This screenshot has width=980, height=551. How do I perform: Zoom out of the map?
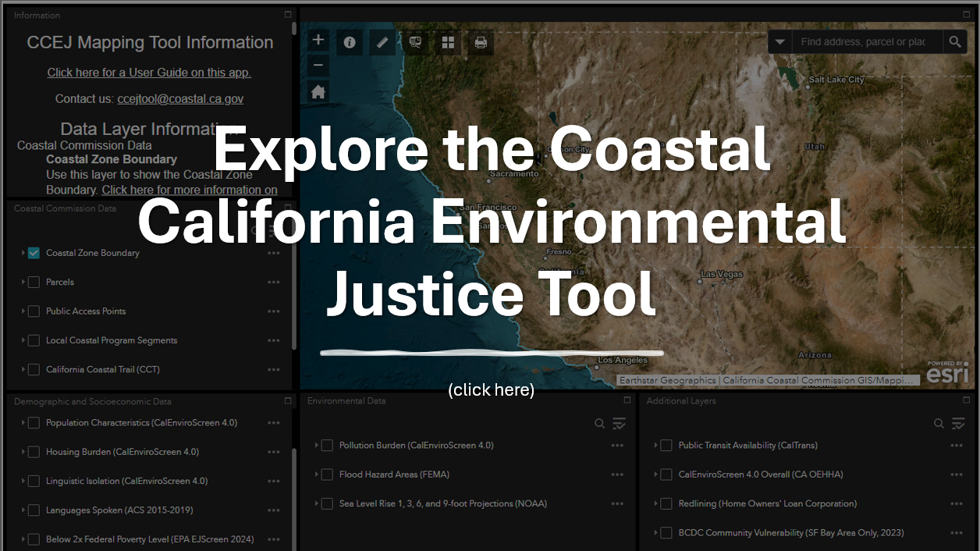coord(318,66)
